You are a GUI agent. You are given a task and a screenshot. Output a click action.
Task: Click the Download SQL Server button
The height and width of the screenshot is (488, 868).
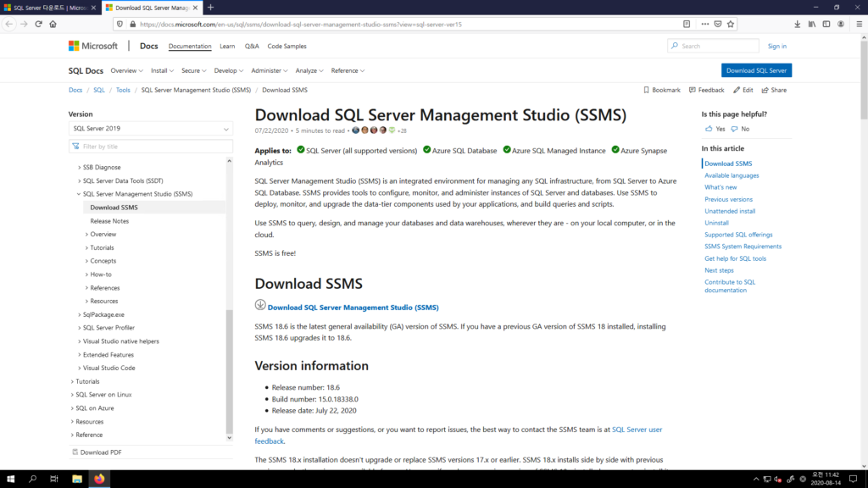pos(756,70)
